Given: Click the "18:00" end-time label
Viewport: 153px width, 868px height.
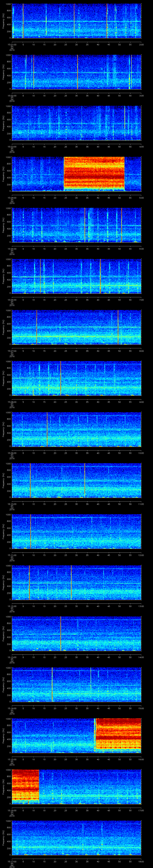Looking at the screenshot, I should point(141,861).
